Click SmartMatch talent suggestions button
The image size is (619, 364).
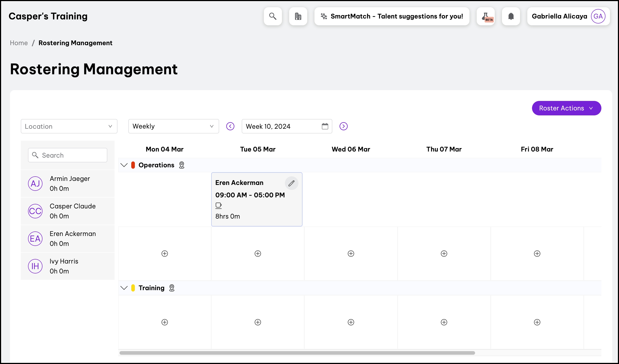tap(392, 16)
